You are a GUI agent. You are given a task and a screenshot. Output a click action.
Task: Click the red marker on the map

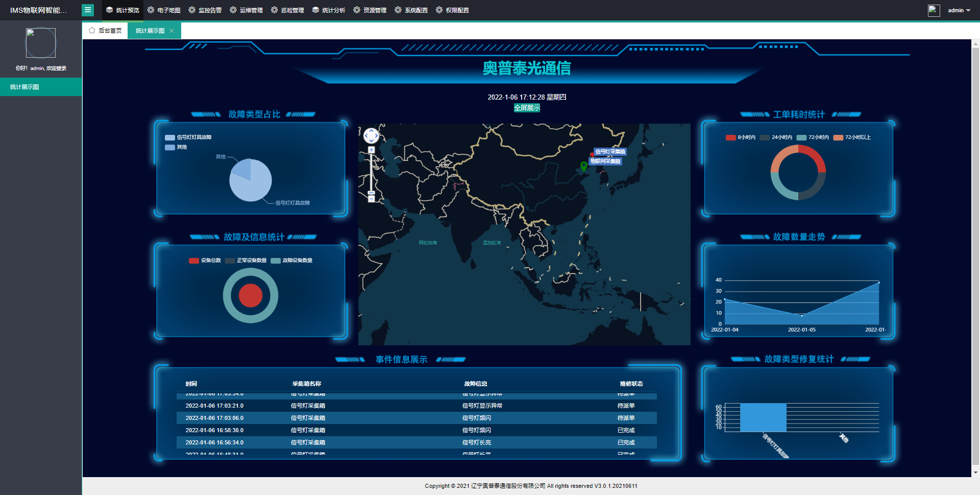pos(592,154)
